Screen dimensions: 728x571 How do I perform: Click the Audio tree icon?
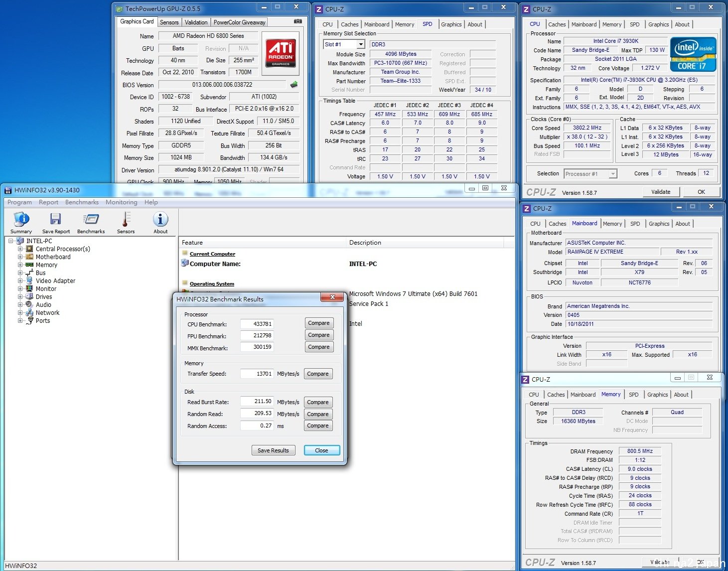29,304
